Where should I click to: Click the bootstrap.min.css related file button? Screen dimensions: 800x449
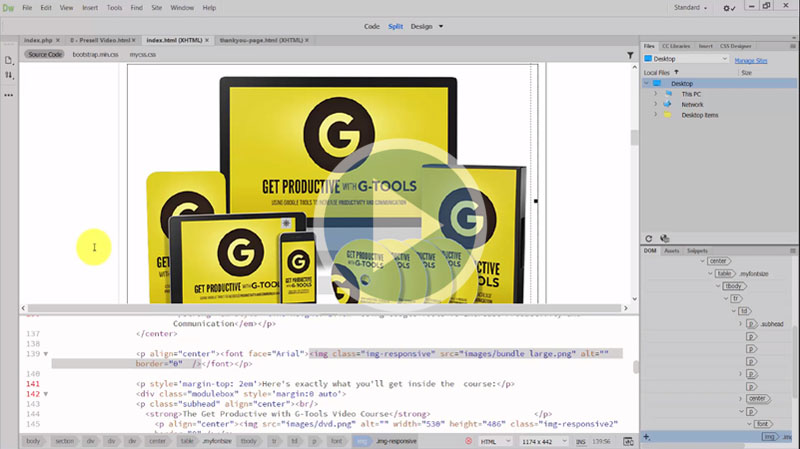click(95, 54)
